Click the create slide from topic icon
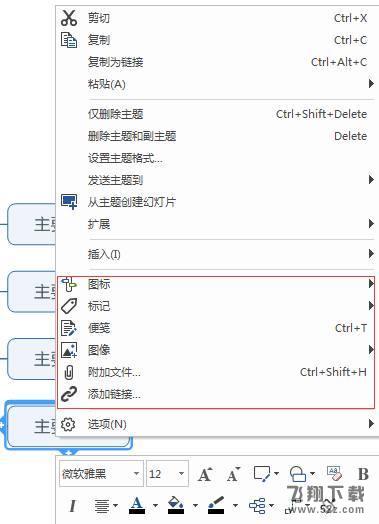The width and height of the screenshot is (379, 524). coord(69,202)
